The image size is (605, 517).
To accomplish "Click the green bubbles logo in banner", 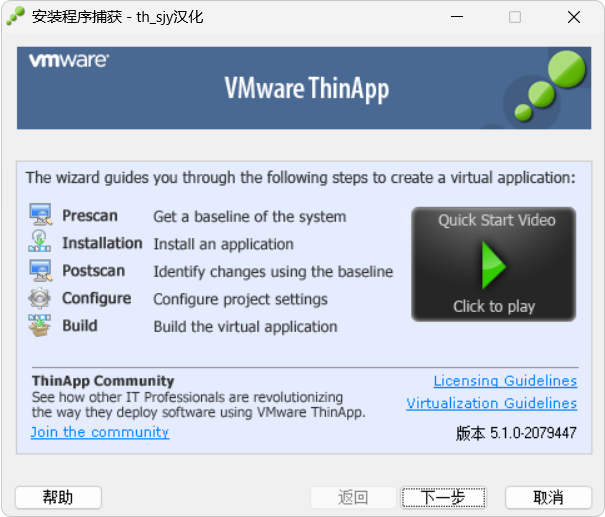I will pos(550,86).
